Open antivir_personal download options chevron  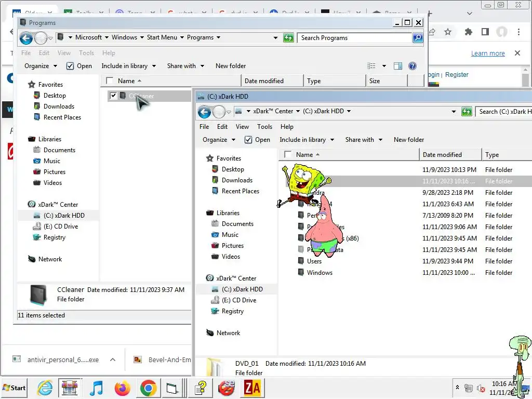tap(113, 360)
